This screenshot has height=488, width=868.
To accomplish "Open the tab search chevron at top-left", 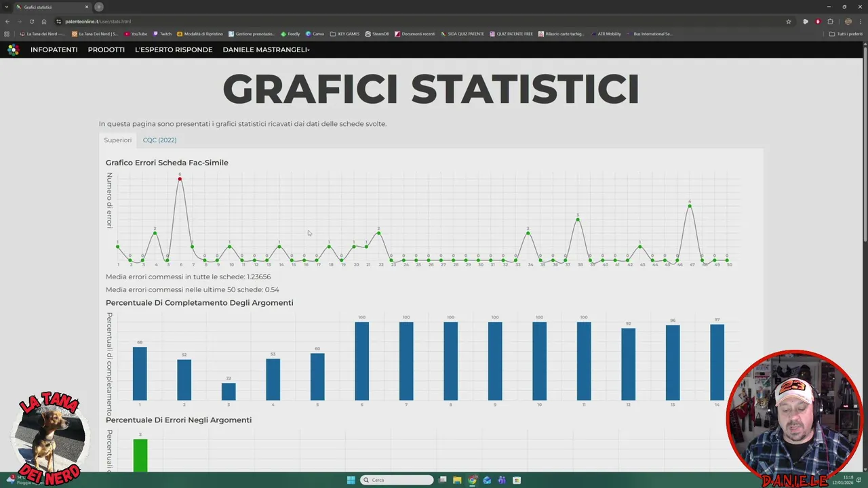I will 7,7.
